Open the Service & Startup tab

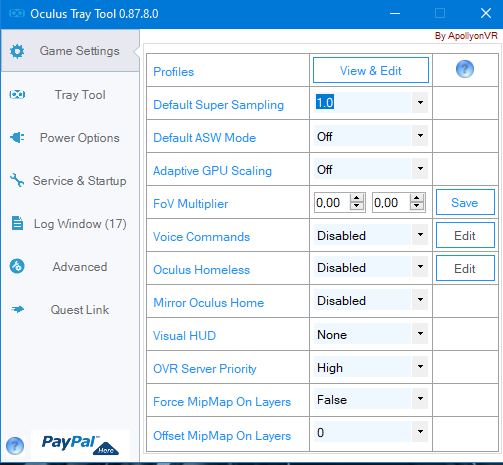pyautogui.click(x=70, y=181)
